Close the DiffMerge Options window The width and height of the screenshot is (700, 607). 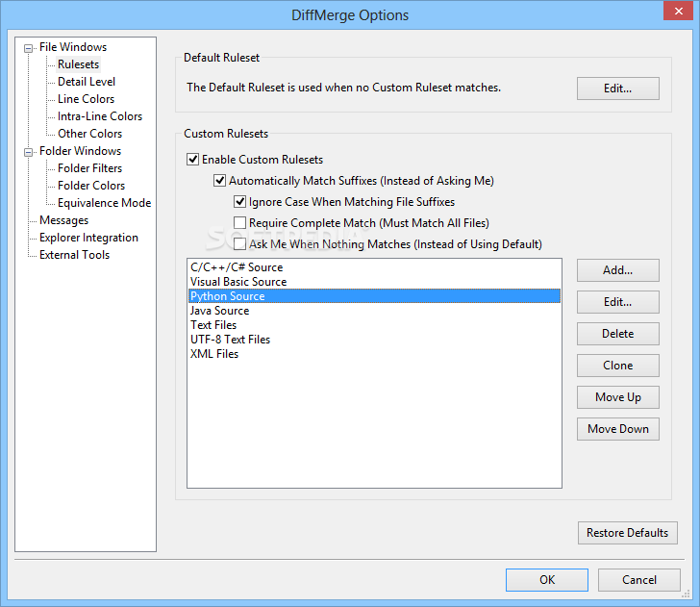click(678, 12)
